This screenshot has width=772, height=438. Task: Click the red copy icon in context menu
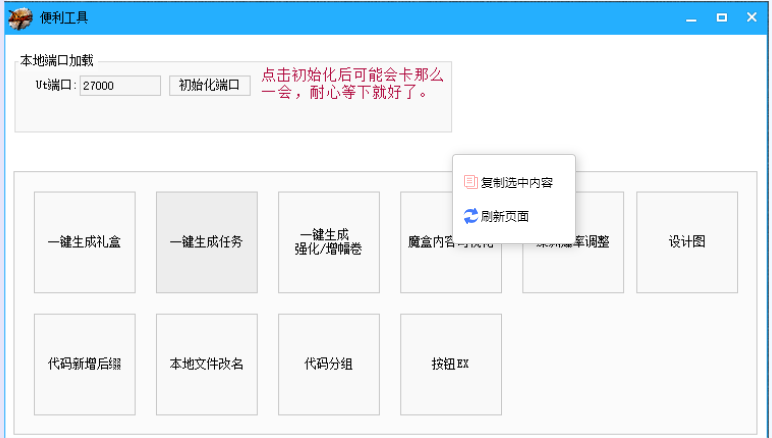point(470,182)
